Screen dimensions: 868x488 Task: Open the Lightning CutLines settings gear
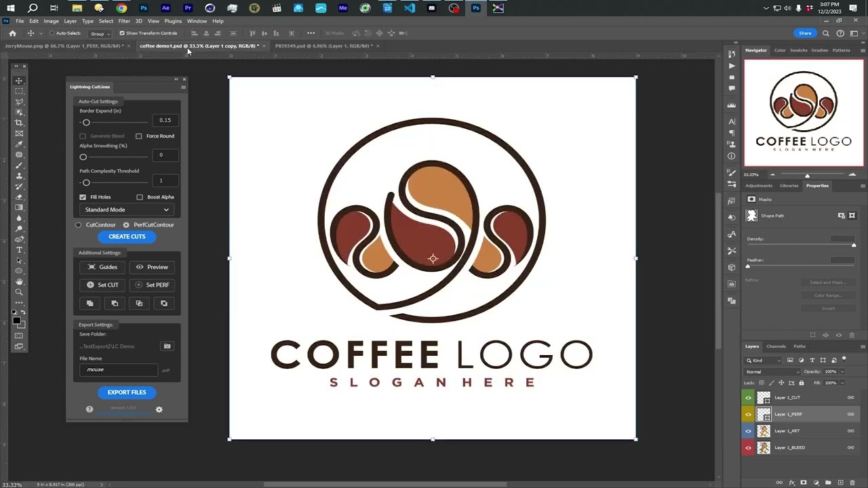(159, 409)
